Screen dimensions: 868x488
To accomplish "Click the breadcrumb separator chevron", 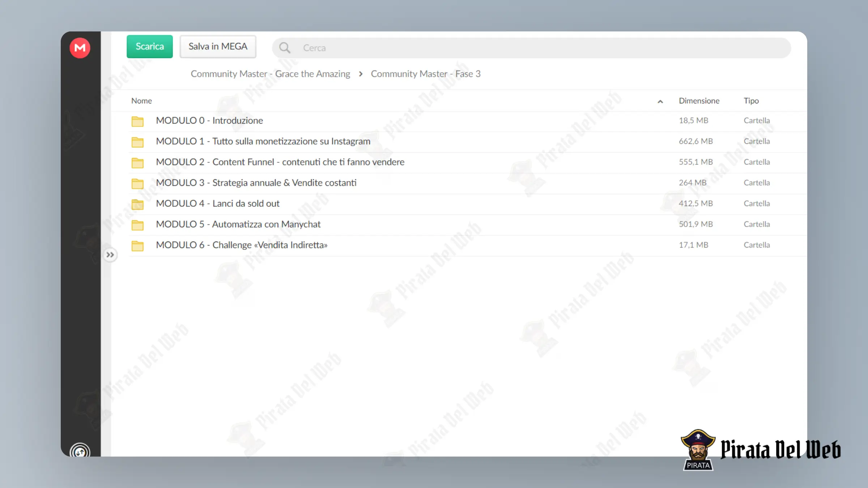I will coord(361,74).
